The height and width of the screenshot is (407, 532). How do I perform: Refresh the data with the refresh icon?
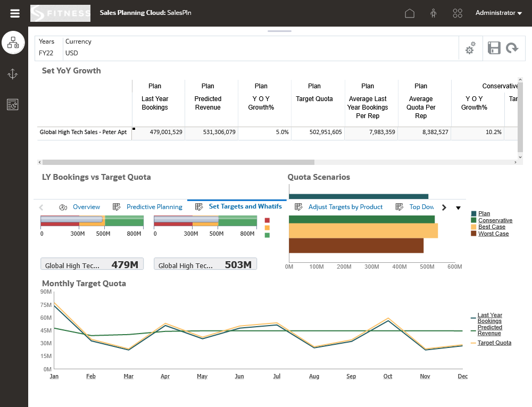tap(512, 48)
